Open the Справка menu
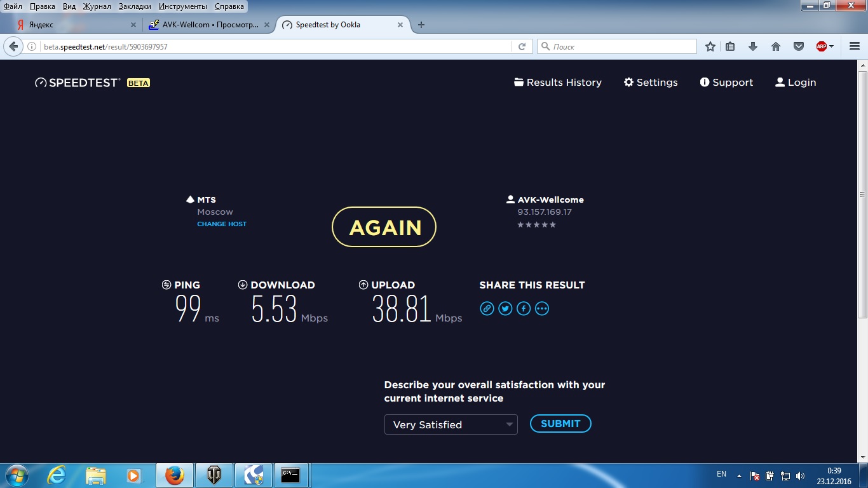The image size is (868, 488). pos(229,6)
